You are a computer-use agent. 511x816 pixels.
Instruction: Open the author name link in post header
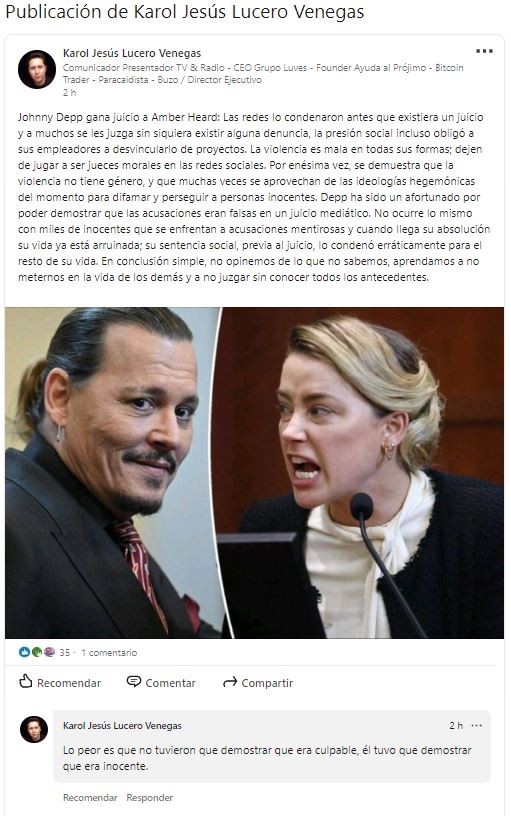click(x=132, y=53)
